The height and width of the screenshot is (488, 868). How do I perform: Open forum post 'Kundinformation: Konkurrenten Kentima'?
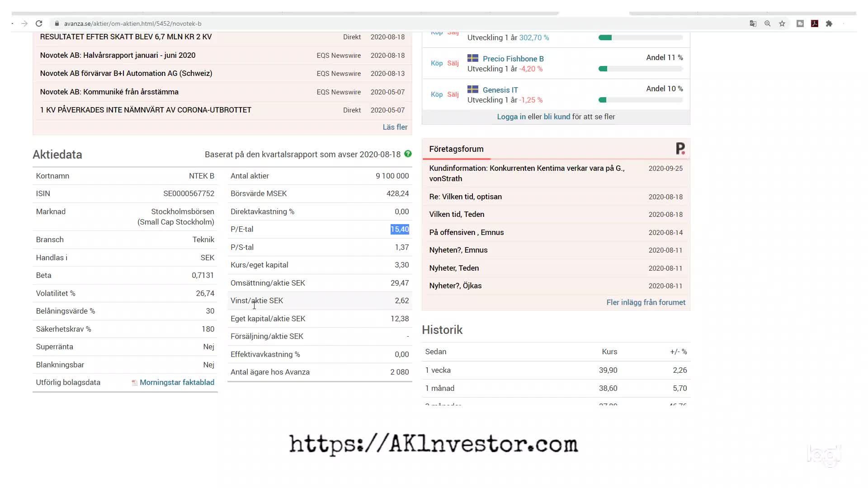[x=527, y=173]
